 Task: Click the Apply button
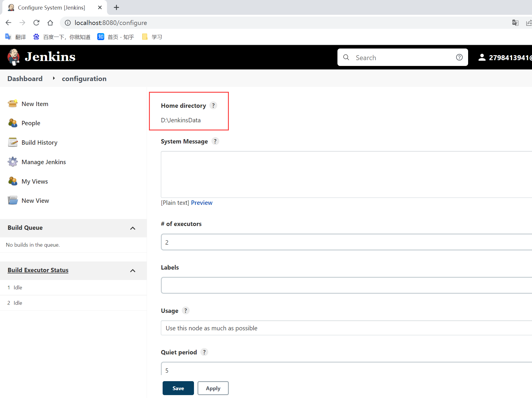213,388
